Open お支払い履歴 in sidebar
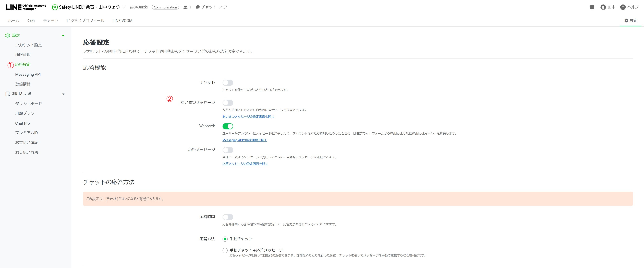 [x=27, y=143]
